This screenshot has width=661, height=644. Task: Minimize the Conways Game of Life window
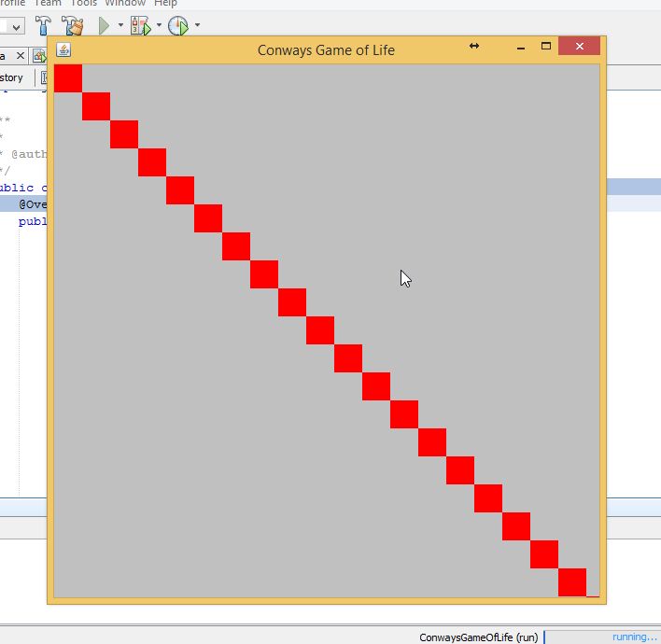tap(521, 49)
